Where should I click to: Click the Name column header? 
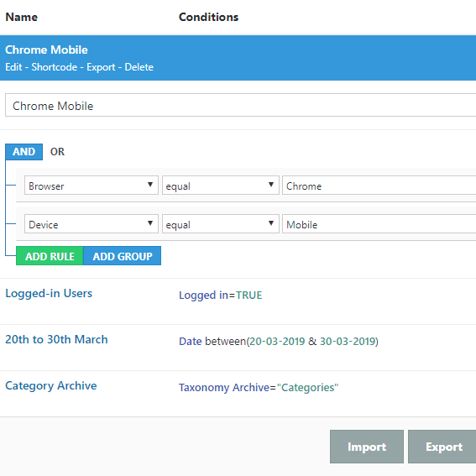point(22,17)
